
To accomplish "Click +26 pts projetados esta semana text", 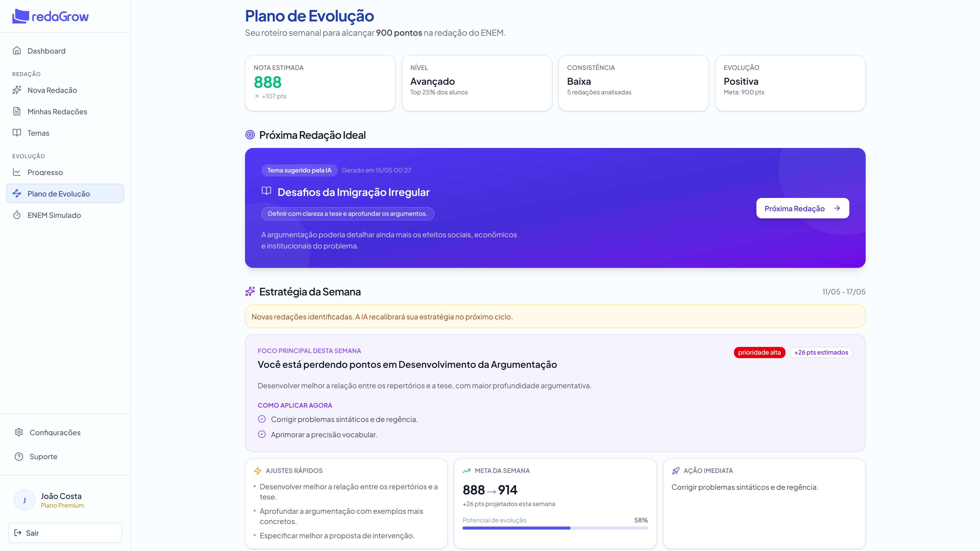I will 509,504.
